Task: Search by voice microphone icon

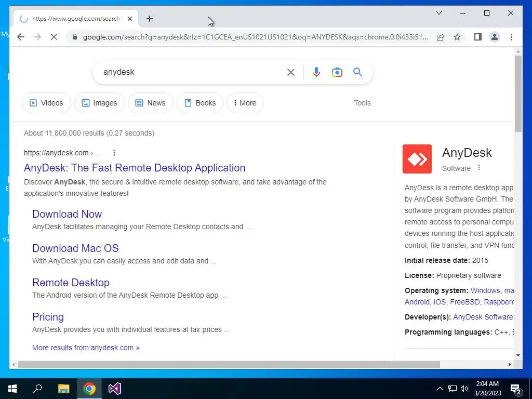Action: [x=316, y=72]
